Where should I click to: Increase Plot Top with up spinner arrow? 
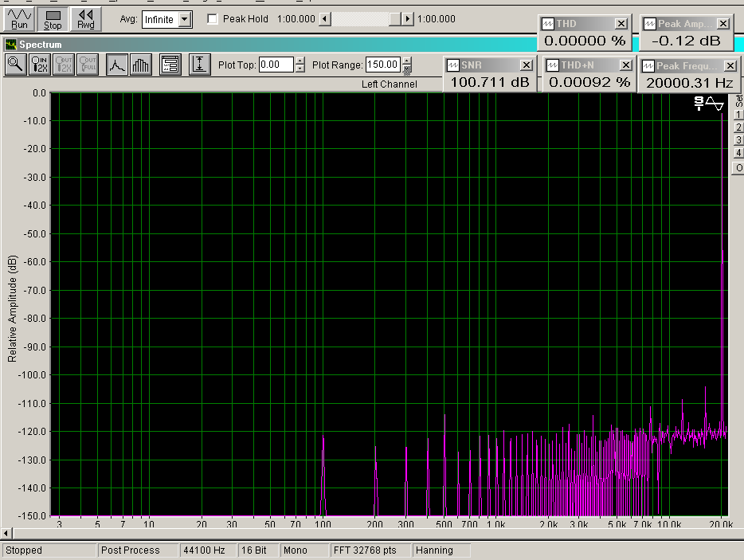(x=300, y=61)
